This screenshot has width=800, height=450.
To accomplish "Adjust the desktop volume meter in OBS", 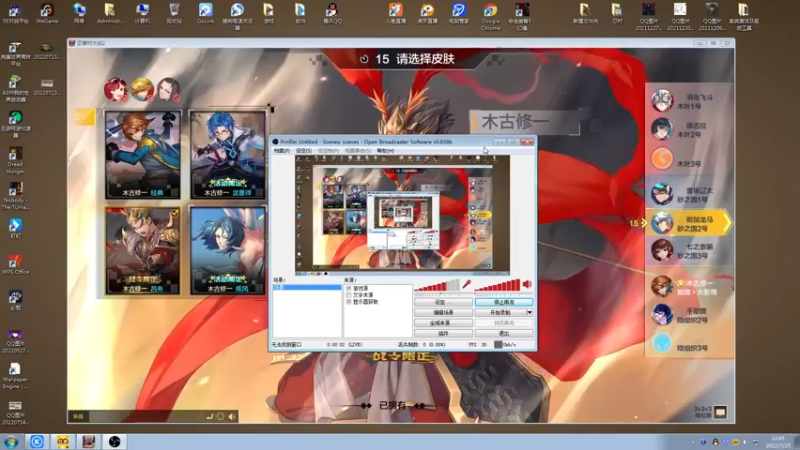I will pos(497,286).
